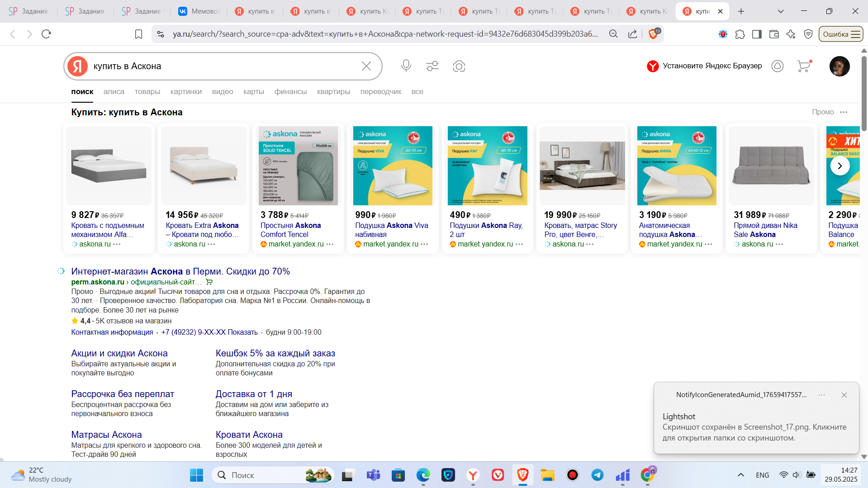Open the Brave Shields lion icon
This screenshot has width=868, height=488.
click(x=654, y=33)
